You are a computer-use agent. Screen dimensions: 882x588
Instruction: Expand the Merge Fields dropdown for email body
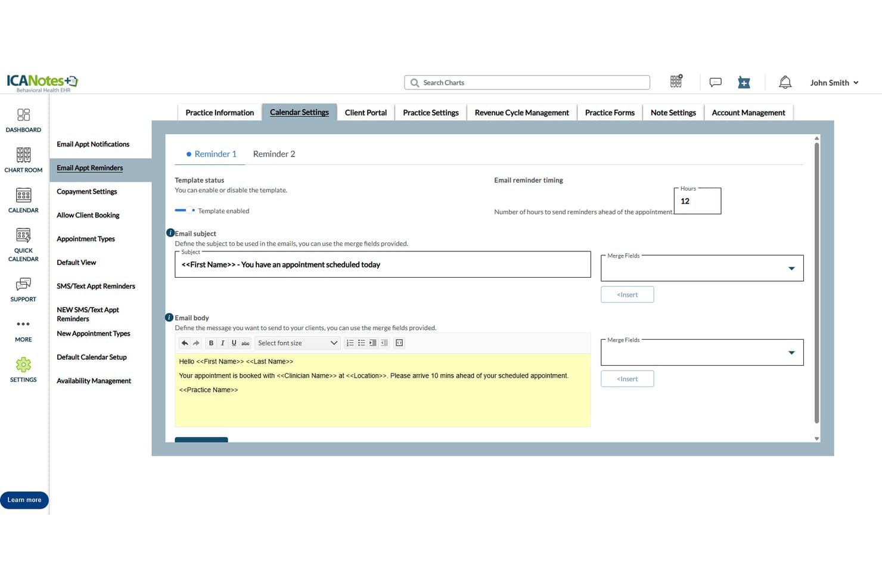tap(702, 353)
